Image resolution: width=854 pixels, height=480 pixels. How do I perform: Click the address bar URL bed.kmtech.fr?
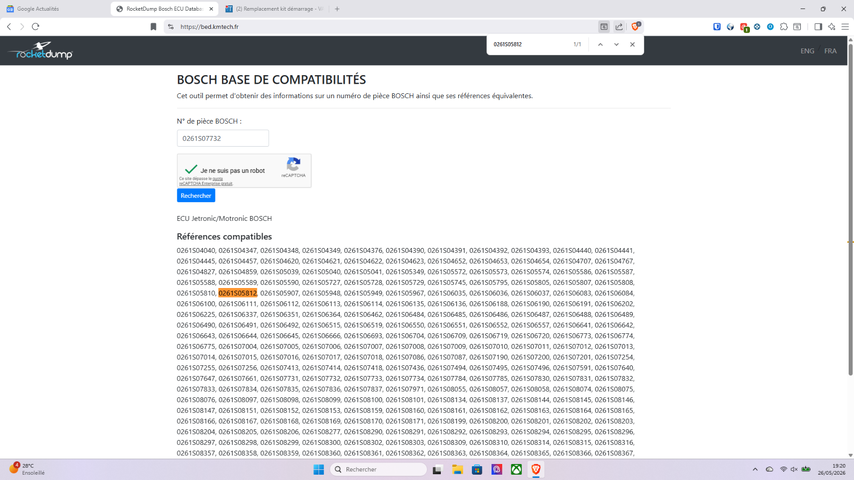pyautogui.click(x=209, y=27)
